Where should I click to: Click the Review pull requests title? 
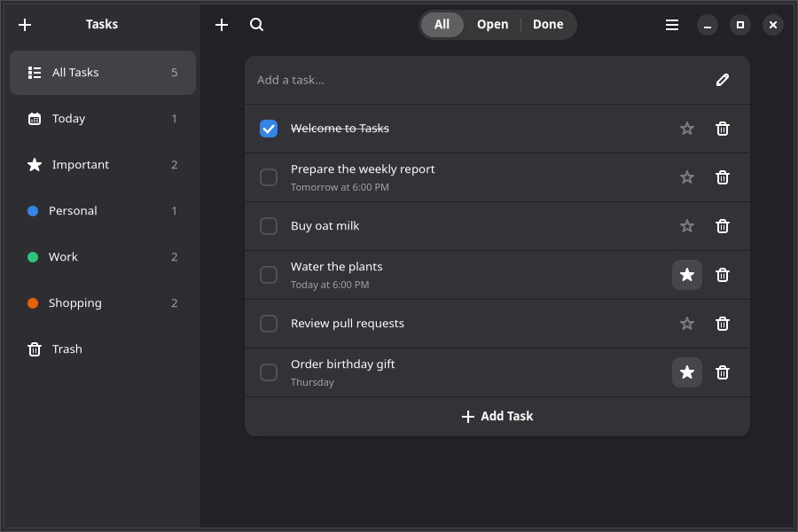click(x=347, y=324)
